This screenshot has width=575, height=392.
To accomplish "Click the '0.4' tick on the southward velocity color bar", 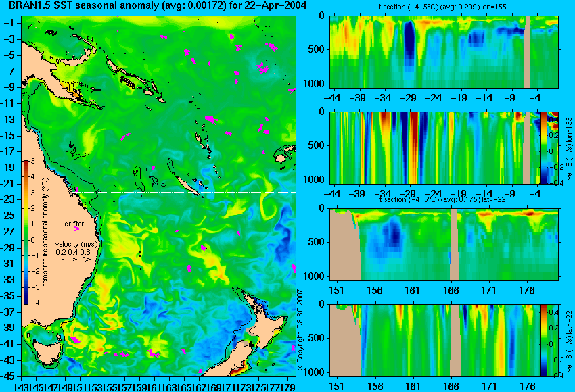I will pyautogui.click(x=553, y=313).
